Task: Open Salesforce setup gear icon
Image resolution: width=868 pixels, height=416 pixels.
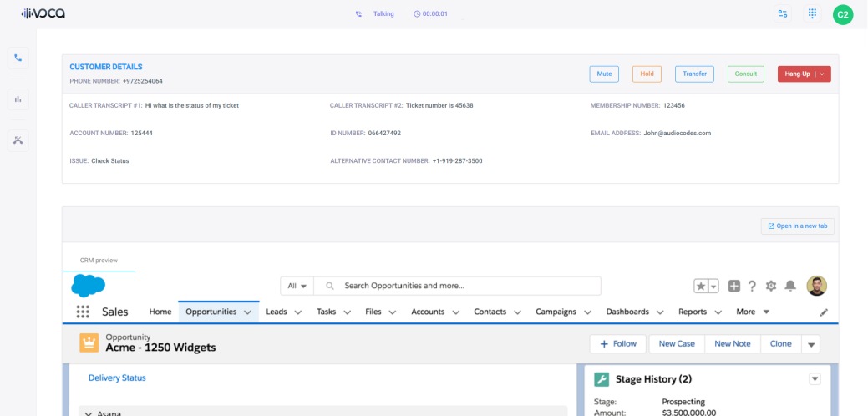Action: [771, 286]
